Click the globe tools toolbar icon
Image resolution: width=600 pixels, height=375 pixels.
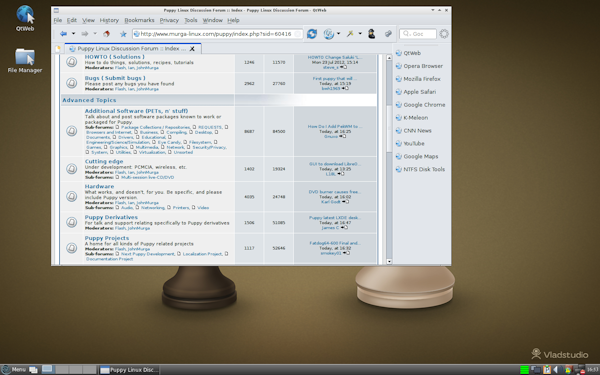click(x=328, y=34)
